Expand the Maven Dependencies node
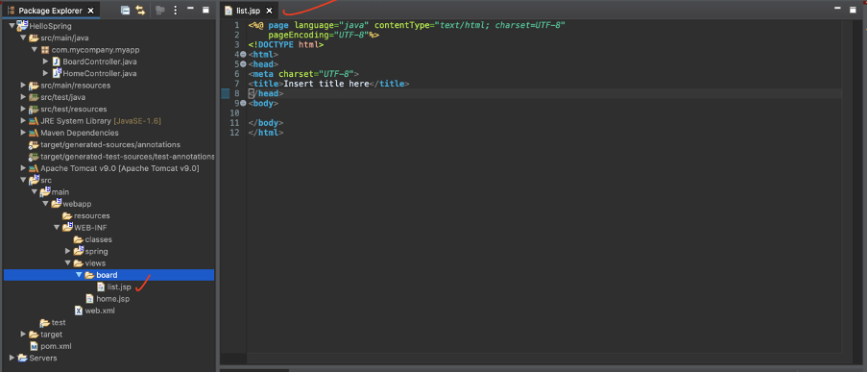Viewport: 868px width, 373px height. [x=23, y=133]
